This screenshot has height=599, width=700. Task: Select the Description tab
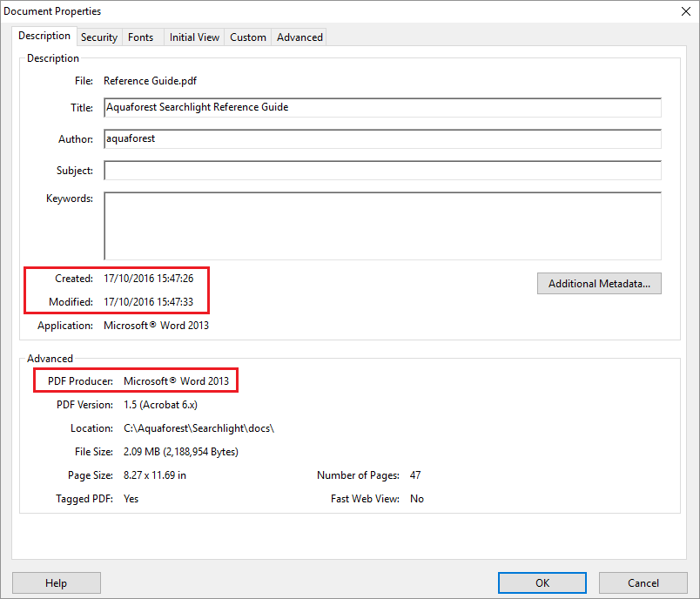tap(44, 37)
